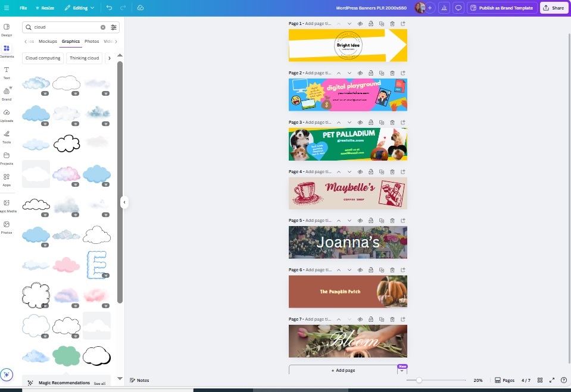
Task: Hide Page 2 with eye icon
Action: pyautogui.click(x=360, y=73)
